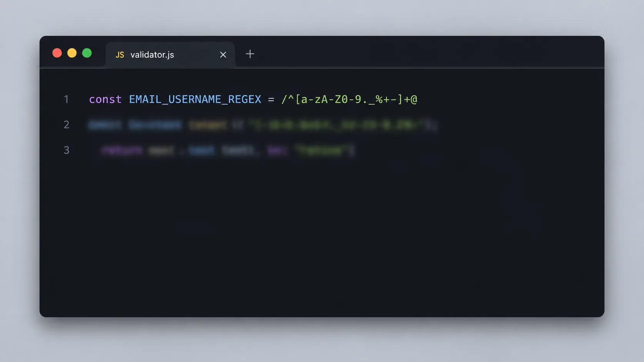
Task: Click the yellow minimize window button
Action: 72,53
